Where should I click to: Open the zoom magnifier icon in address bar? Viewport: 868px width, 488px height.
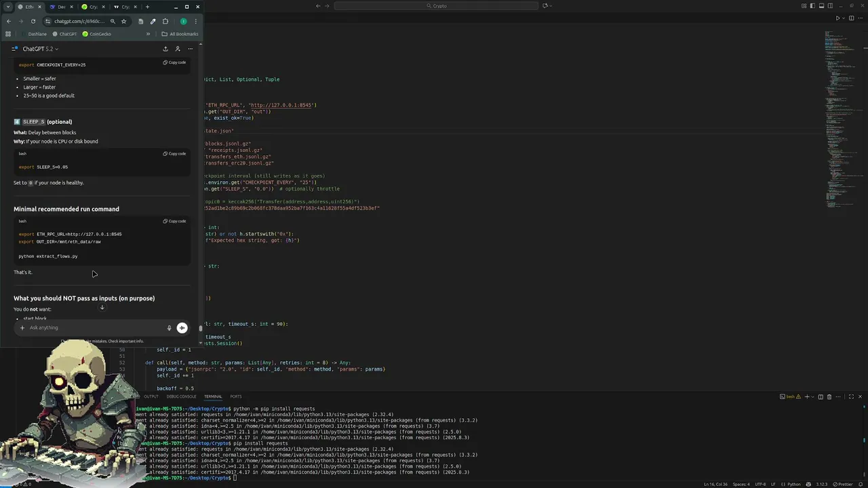pos(113,21)
